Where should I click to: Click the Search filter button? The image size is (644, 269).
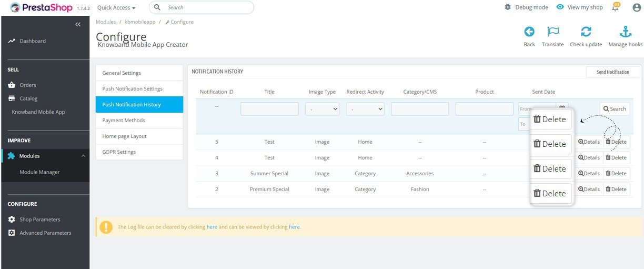coord(615,109)
